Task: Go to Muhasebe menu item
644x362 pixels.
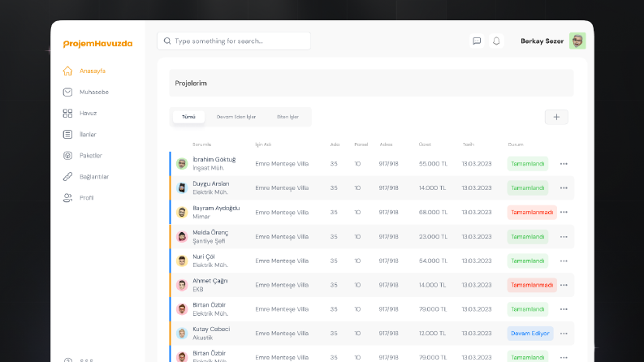Action: [94, 92]
